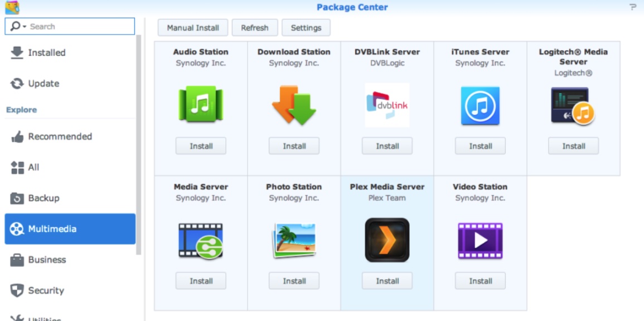644x321 pixels.
Task: Click the Audio Station title text
Action: click(201, 52)
